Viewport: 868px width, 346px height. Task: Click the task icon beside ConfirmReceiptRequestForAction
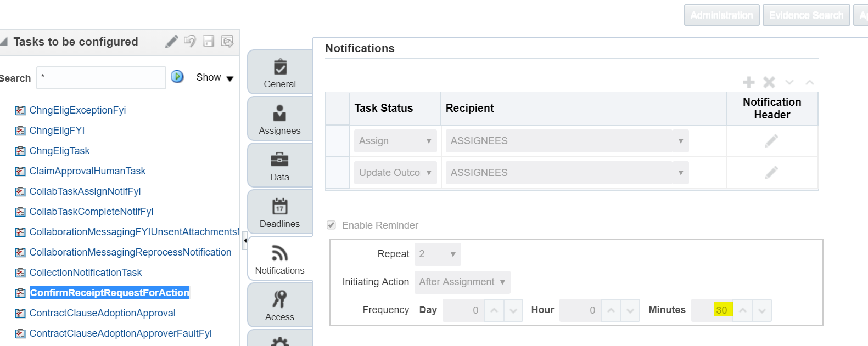click(x=20, y=293)
